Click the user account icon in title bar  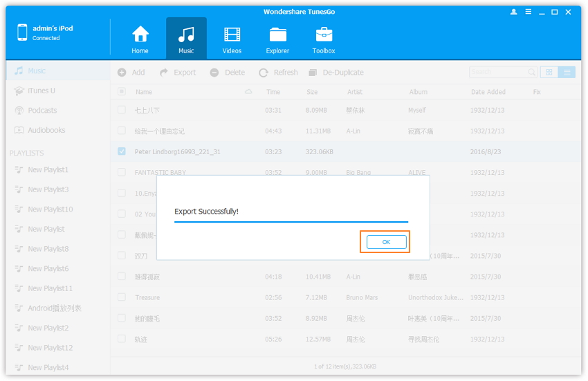[513, 12]
